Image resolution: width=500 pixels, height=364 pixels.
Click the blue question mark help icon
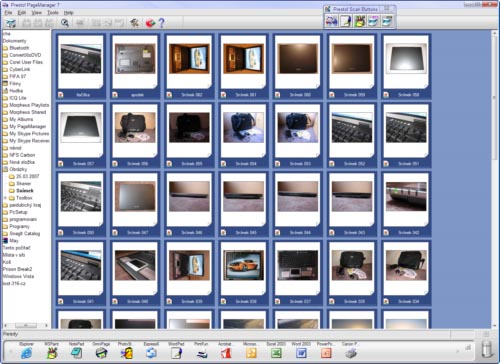click(x=161, y=23)
